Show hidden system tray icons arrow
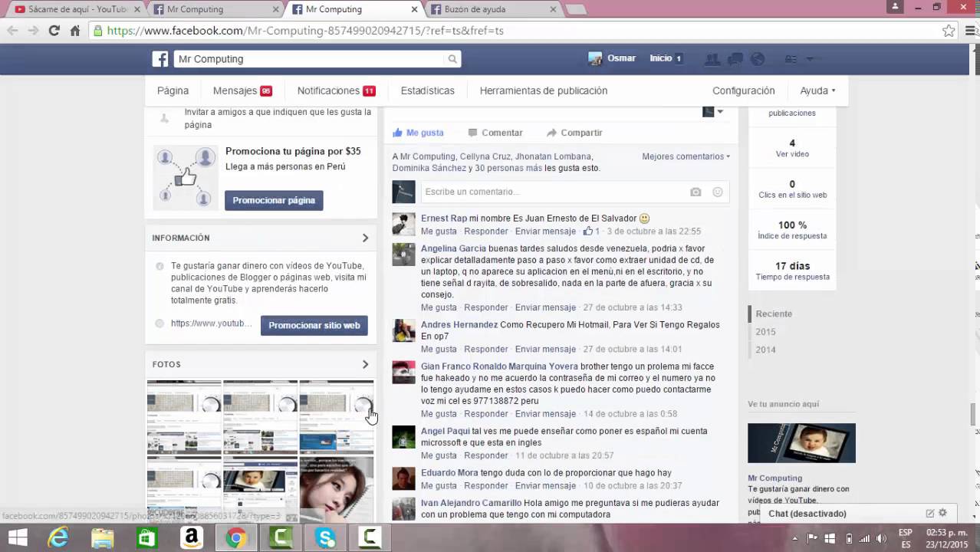The height and width of the screenshot is (552, 980). 795,538
